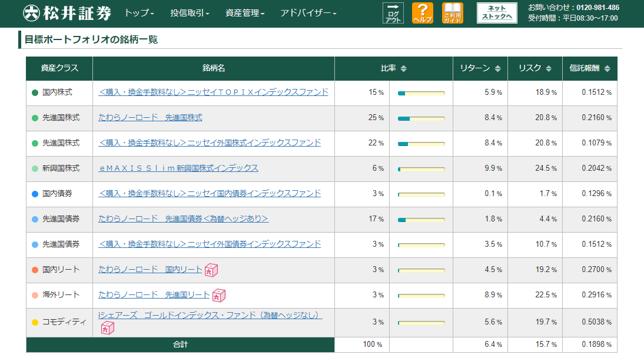
Task: Open the アドバイザー menu
Action: [308, 13]
